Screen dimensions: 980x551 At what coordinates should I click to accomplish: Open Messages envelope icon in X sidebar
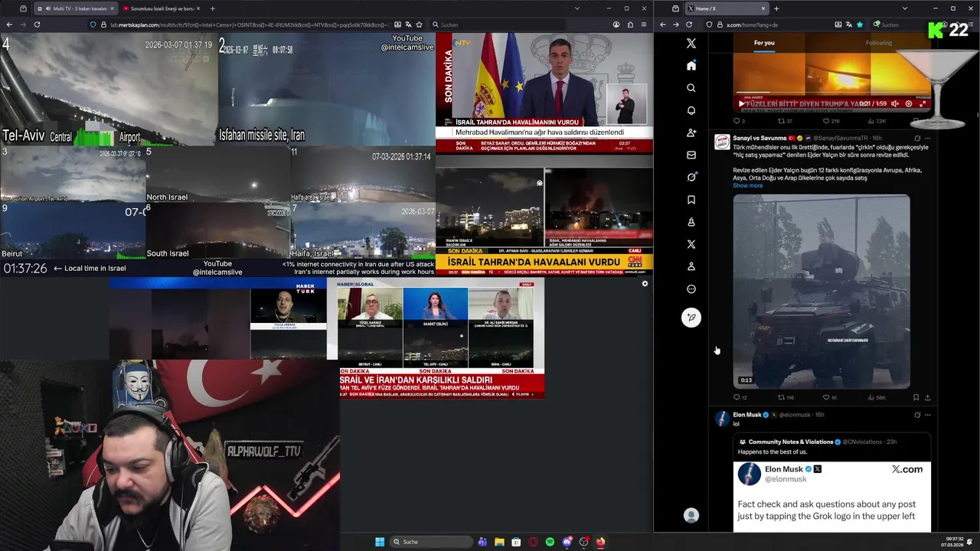(x=691, y=155)
